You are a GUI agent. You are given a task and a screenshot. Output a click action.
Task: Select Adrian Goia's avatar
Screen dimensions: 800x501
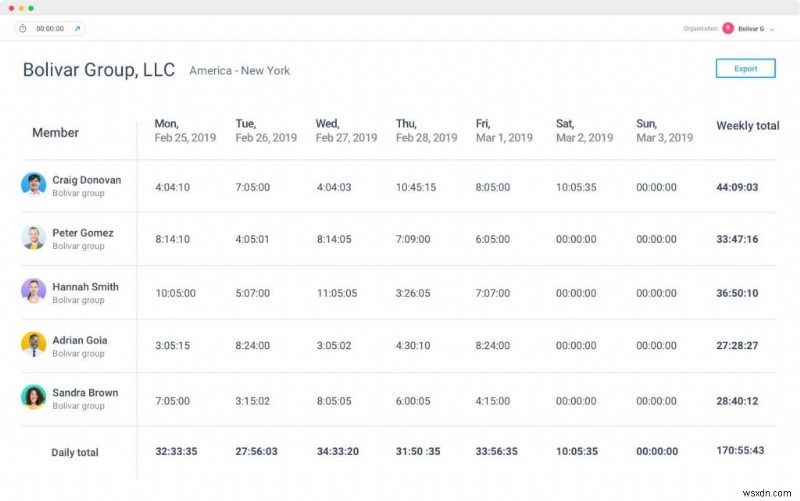pos(33,345)
